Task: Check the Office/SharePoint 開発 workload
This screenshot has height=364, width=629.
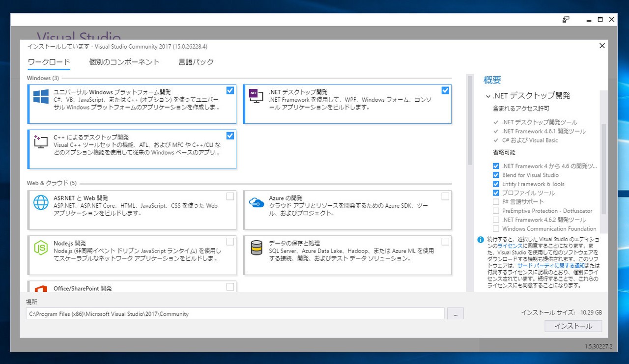Action: (x=230, y=287)
